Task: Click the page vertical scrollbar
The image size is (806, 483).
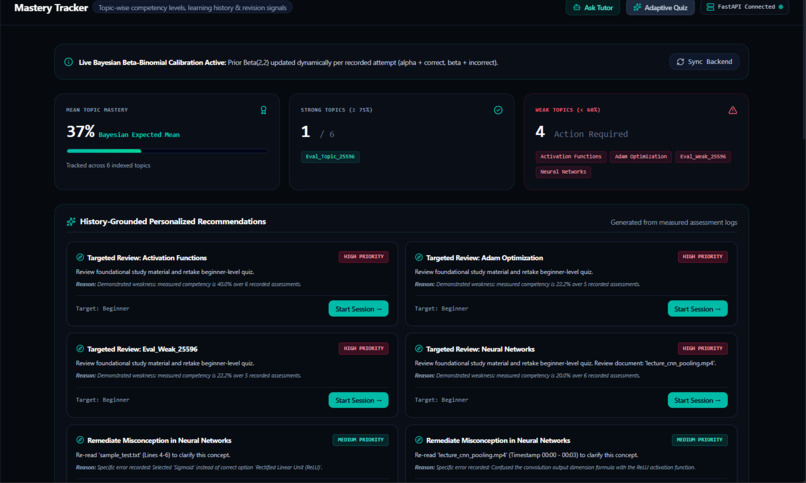Action: pos(803,69)
